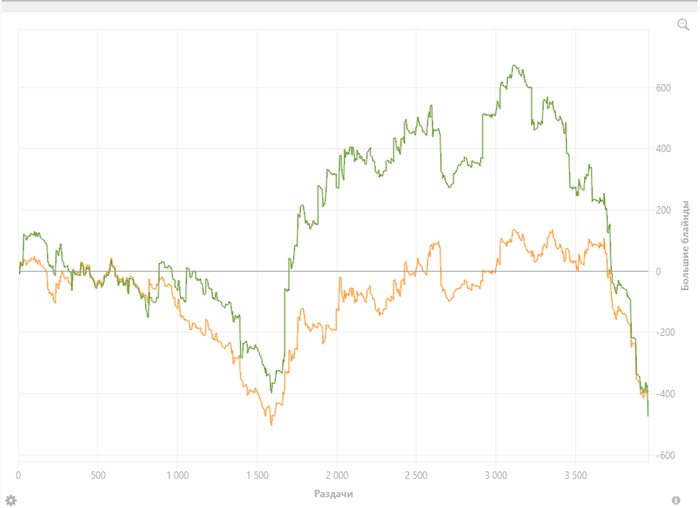This screenshot has width=700, height=508.
Task: Click the orange line's lowest trough
Action: click(x=270, y=424)
